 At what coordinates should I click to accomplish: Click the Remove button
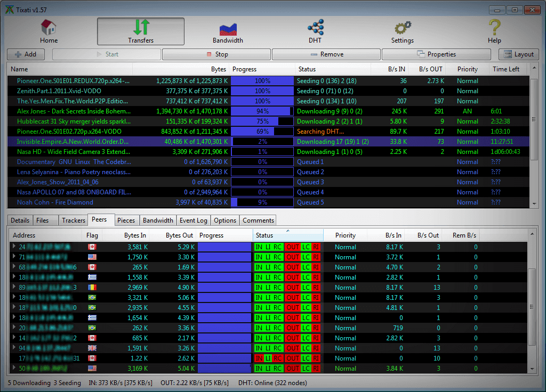point(326,54)
